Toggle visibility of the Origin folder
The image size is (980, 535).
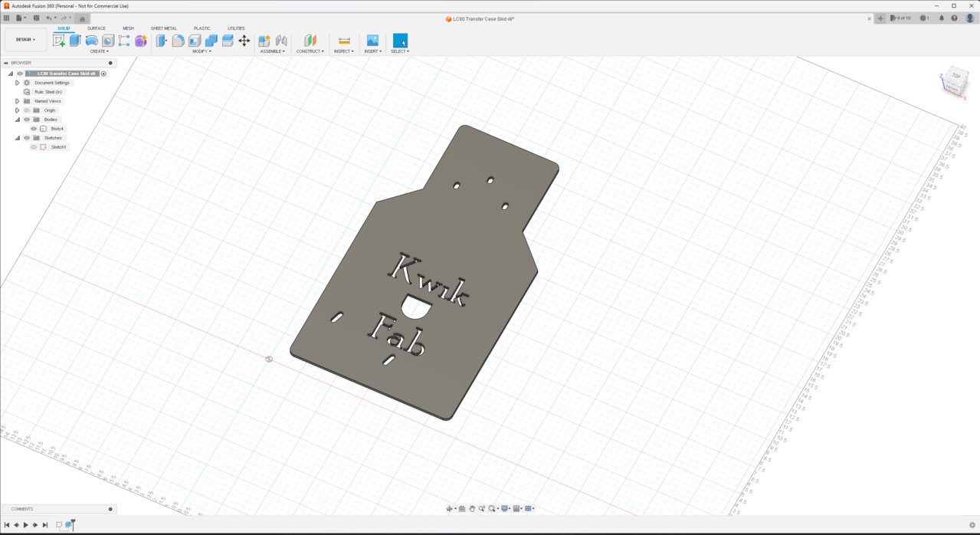pos(27,110)
